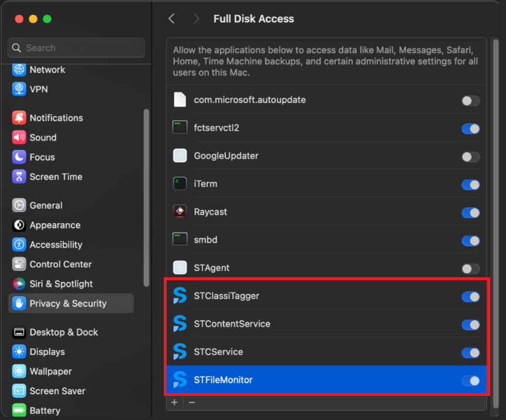Toggle Raycast disk access off
Image resolution: width=506 pixels, height=420 pixels.
coord(471,213)
